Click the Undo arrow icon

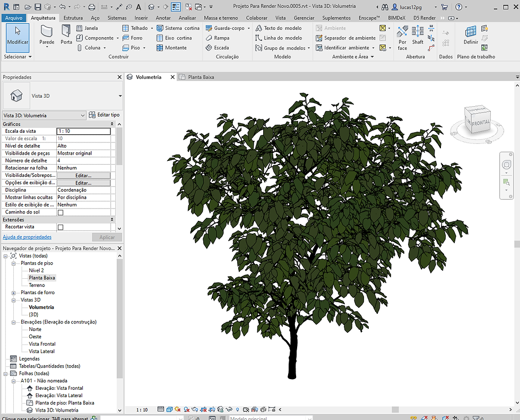pos(63,6)
